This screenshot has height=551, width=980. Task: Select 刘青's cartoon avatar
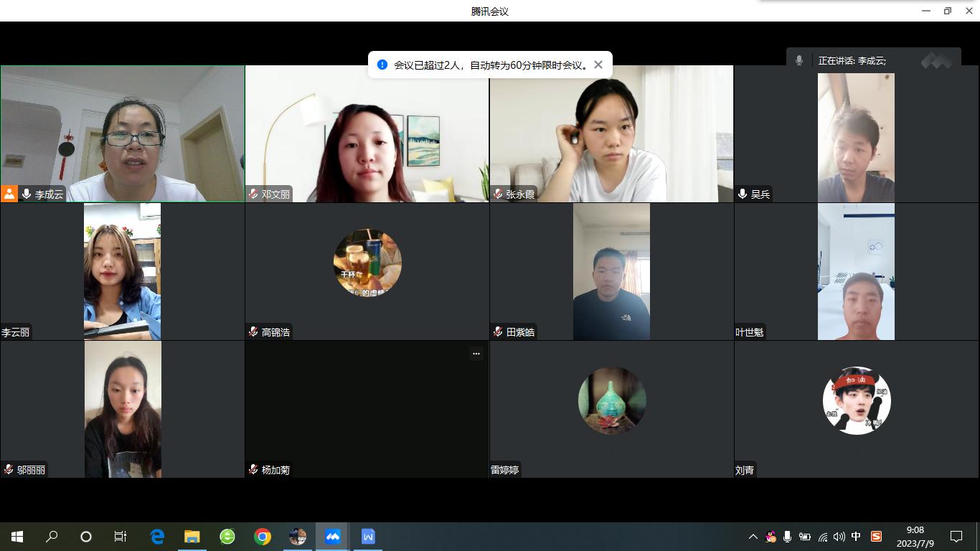[857, 400]
